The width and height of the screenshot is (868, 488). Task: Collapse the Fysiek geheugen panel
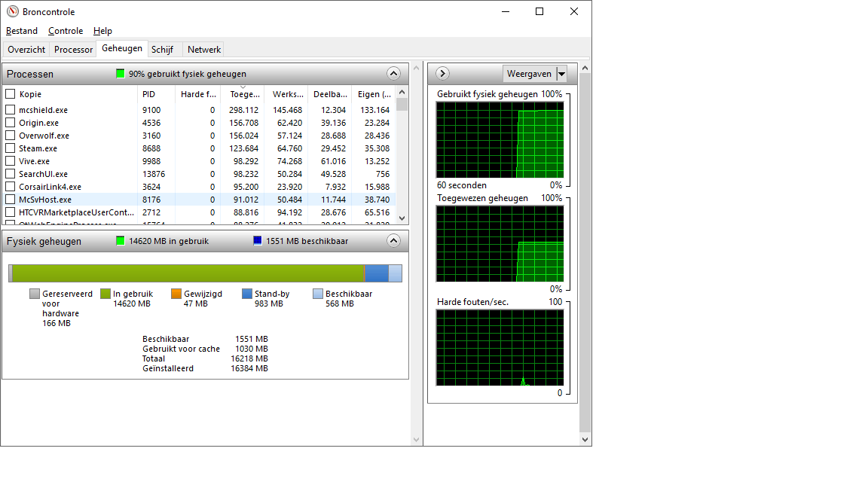pyautogui.click(x=393, y=240)
